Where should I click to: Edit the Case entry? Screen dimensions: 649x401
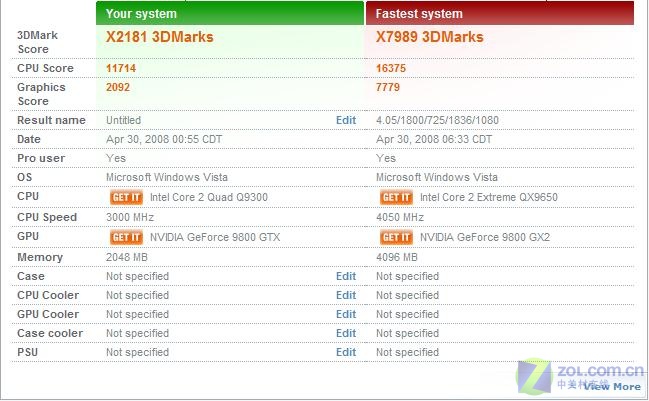[346, 276]
